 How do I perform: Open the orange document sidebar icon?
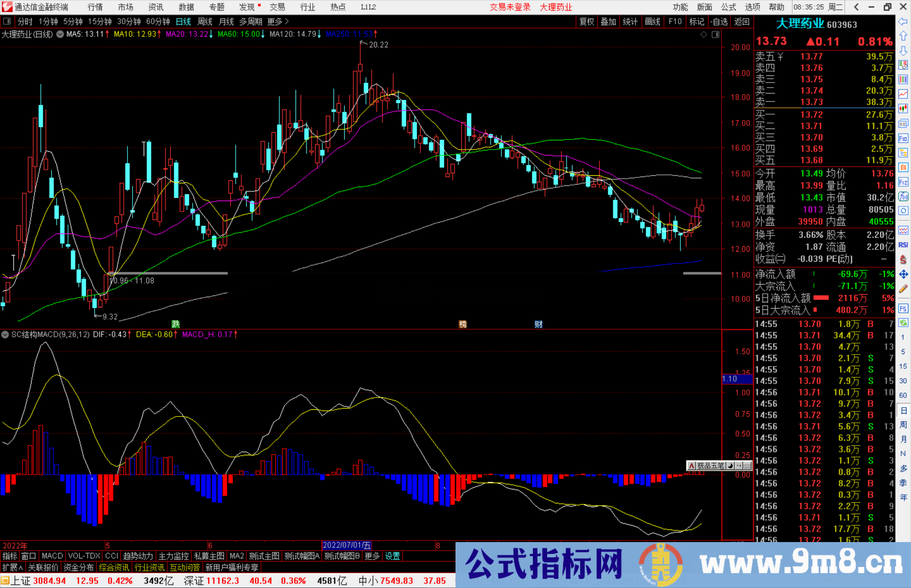(x=903, y=167)
